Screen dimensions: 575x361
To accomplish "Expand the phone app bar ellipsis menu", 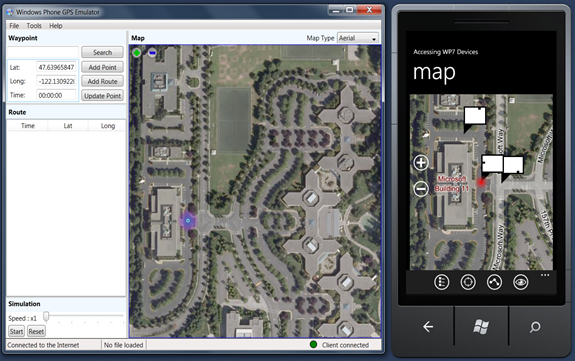I will point(545,275).
